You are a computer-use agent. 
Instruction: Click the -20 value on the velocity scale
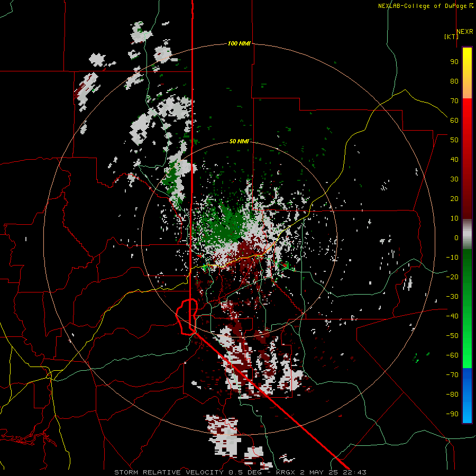[452, 277]
